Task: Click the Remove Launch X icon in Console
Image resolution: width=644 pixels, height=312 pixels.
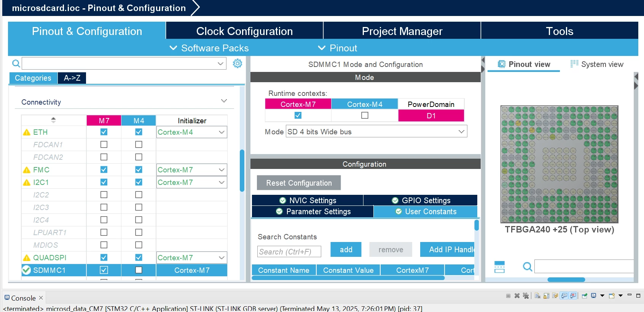Action: click(x=517, y=296)
